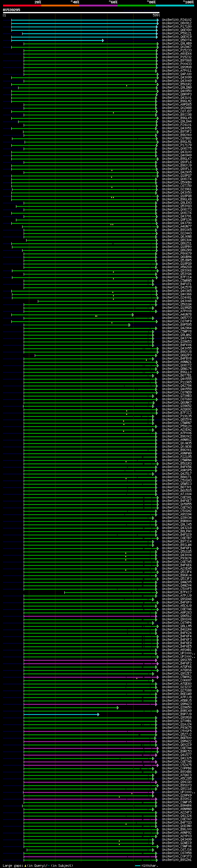Image resolution: width=197 pixels, height=868 pixels.
Task: Select hit UniRef100_A9NN21
Action: pyautogui.click(x=177, y=362)
